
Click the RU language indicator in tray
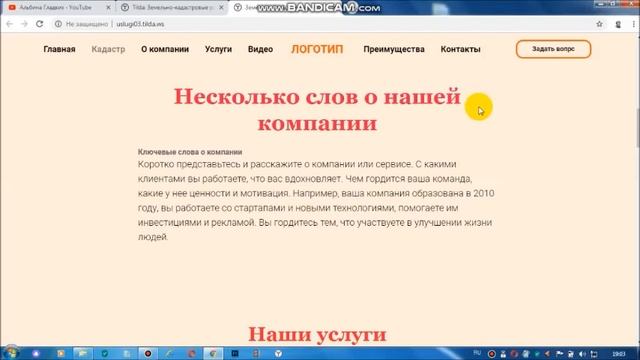[477, 353]
